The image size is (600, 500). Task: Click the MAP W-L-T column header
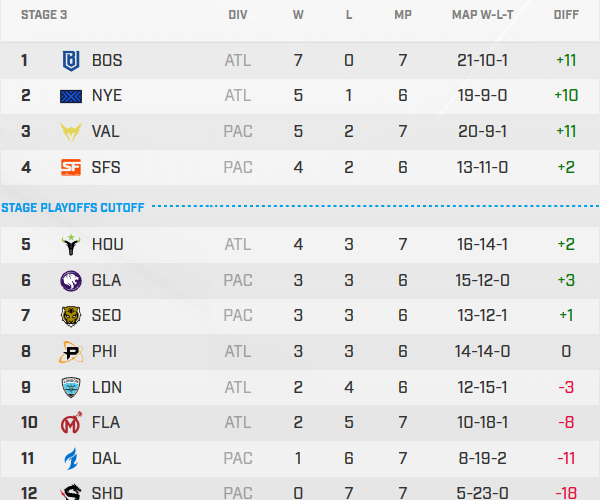(x=481, y=16)
